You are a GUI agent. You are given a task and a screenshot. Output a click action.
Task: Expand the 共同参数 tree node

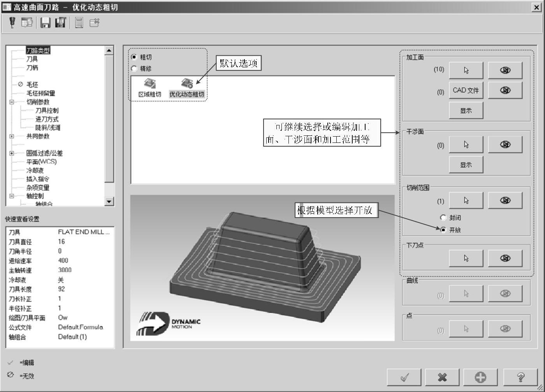coord(12,136)
